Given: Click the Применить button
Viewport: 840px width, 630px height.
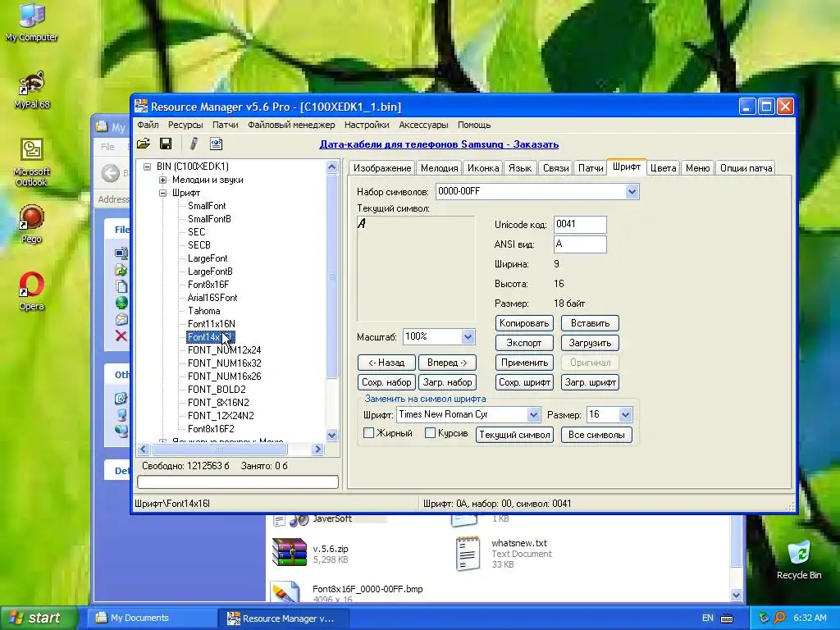Looking at the screenshot, I should (524, 363).
